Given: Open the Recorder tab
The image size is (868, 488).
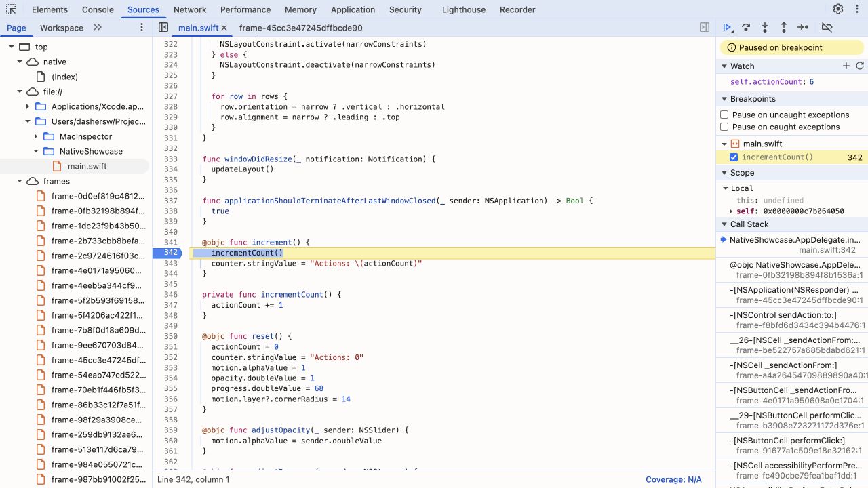Looking at the screenshot, I should (x=517, y=9).
